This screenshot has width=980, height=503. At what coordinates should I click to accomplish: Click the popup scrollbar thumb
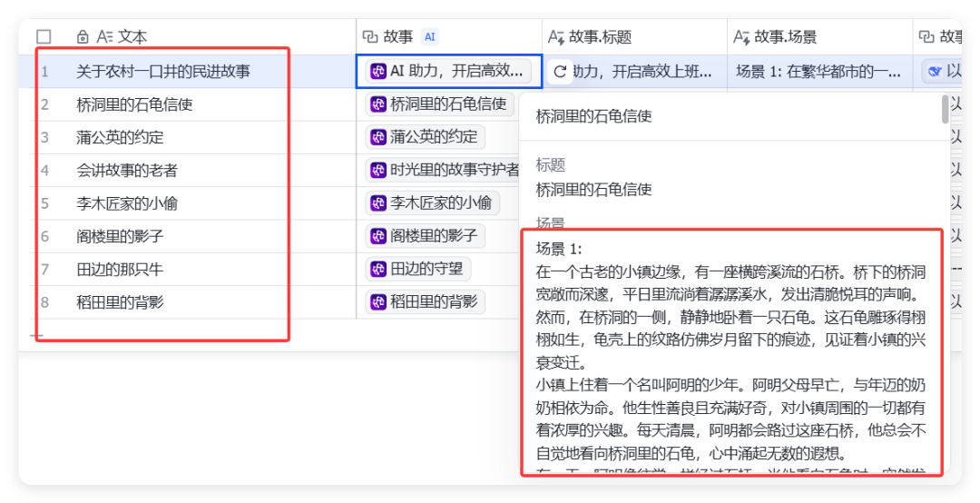pyautogui.click(x=946, y=109)
